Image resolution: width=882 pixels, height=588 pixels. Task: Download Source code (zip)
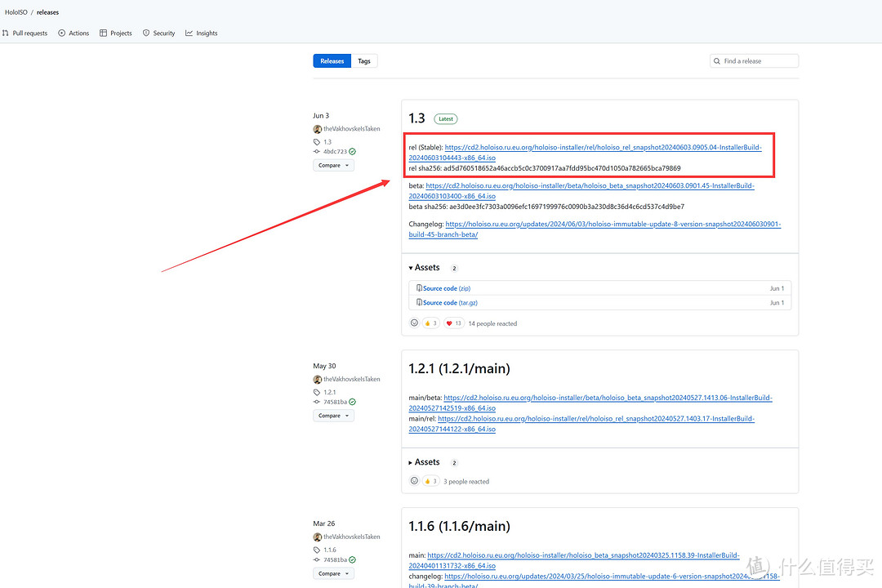click(x=446, y=288)
